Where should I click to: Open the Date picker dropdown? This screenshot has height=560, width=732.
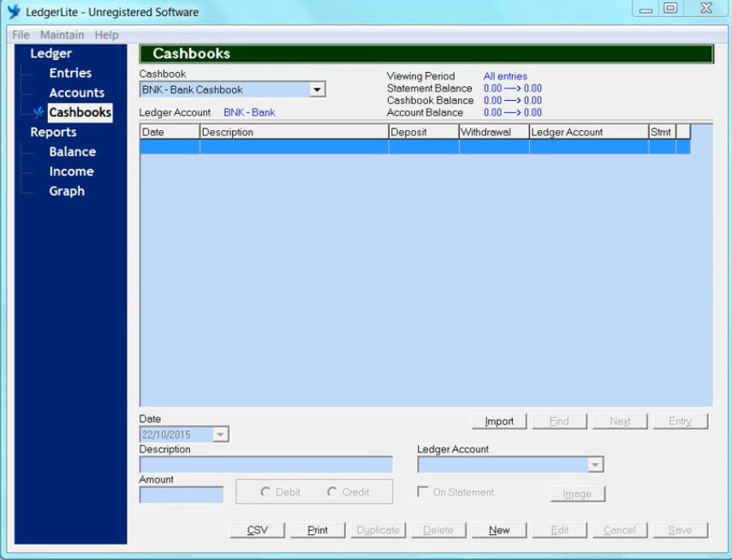[220, 435]
